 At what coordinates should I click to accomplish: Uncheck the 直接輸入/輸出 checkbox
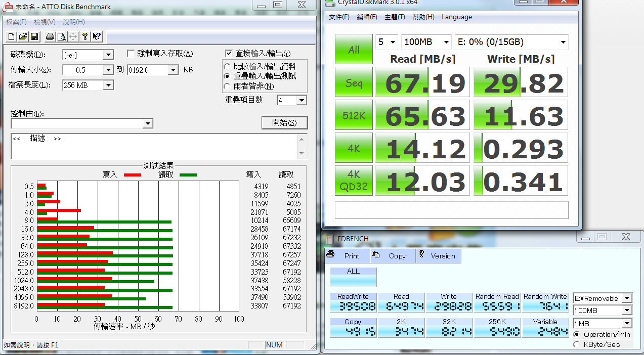pos(229,54)
